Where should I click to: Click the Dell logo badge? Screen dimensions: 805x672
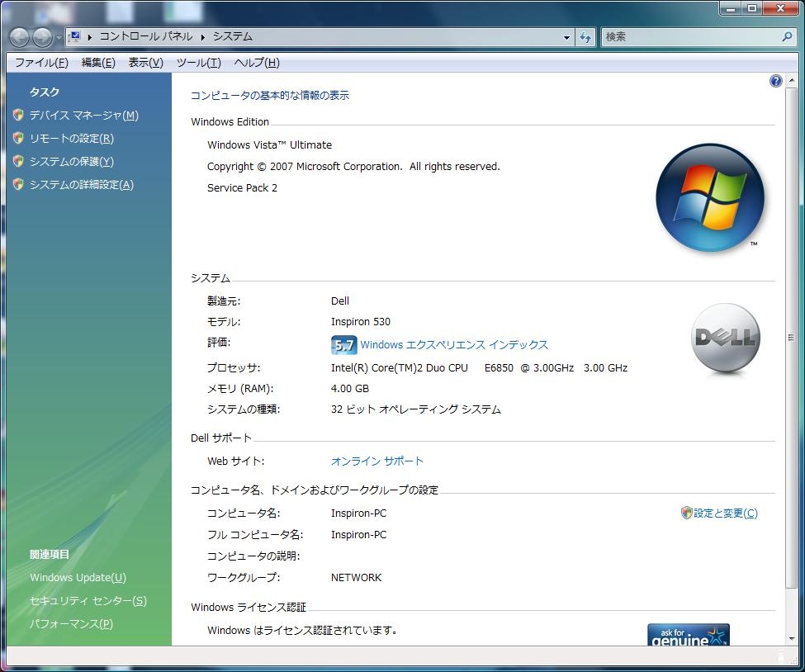tap(725, 338)
